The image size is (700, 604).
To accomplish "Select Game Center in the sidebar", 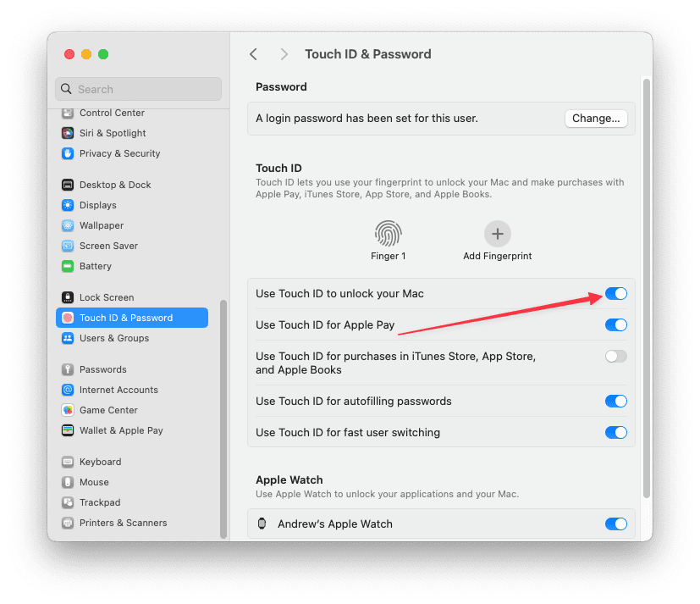I will point(132,410).
